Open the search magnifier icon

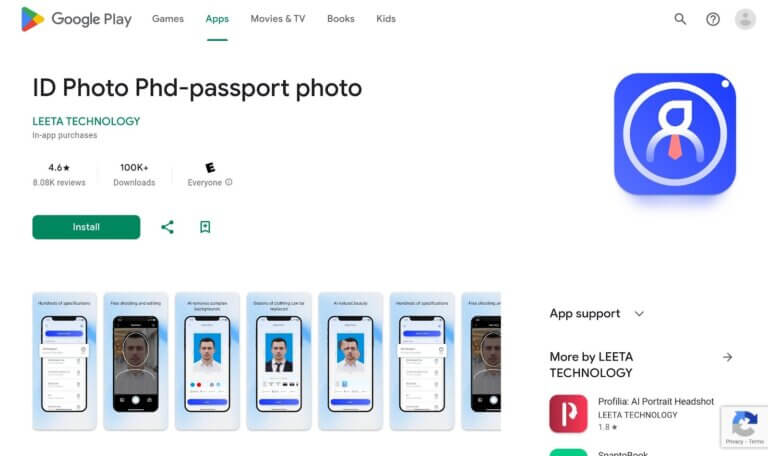tap(680, 19)
